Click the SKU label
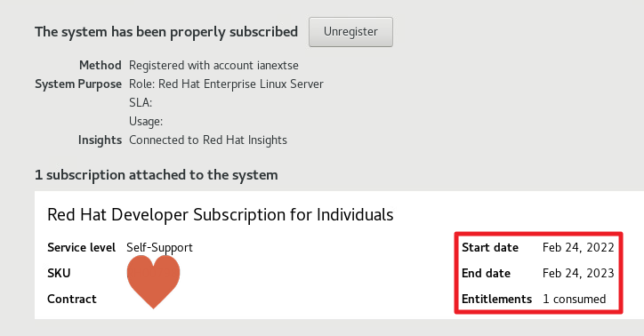The width and height of the screenshot is (644, 336). point(59,273)
